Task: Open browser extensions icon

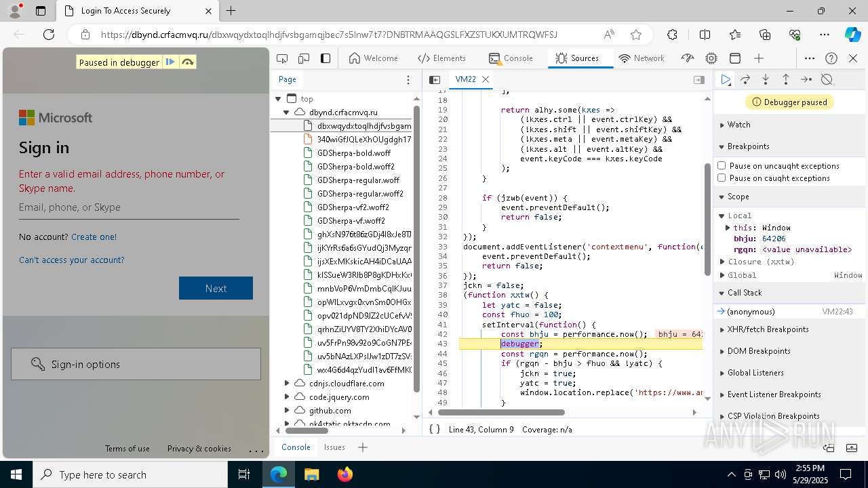Action: click(x=672, y=35)
